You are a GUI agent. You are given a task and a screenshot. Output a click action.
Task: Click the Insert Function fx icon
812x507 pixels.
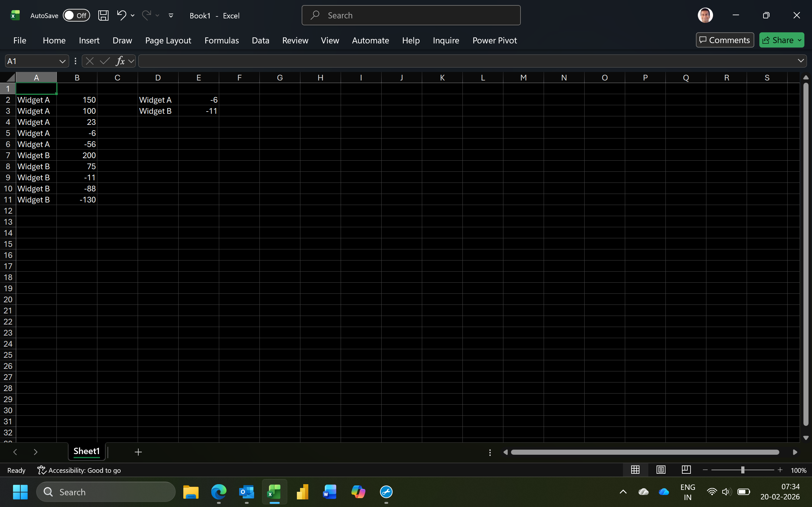click(x=120, y=61)
